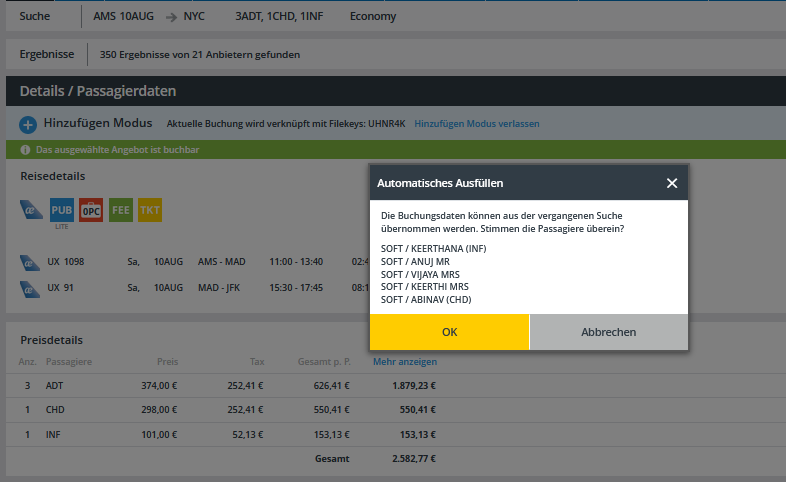Click the PUB LITE fare icon

pyautogui.click(x=62, y=210)
